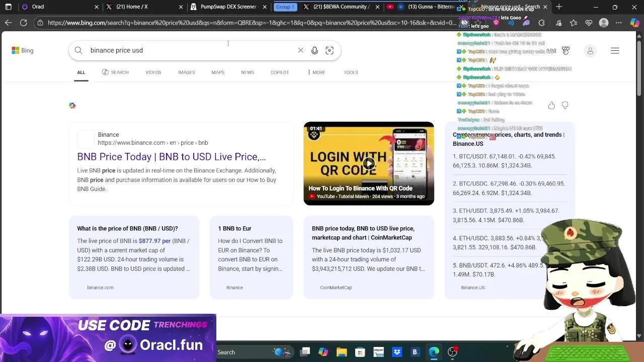Select the VIDEOS filter tab

(153, 72)
